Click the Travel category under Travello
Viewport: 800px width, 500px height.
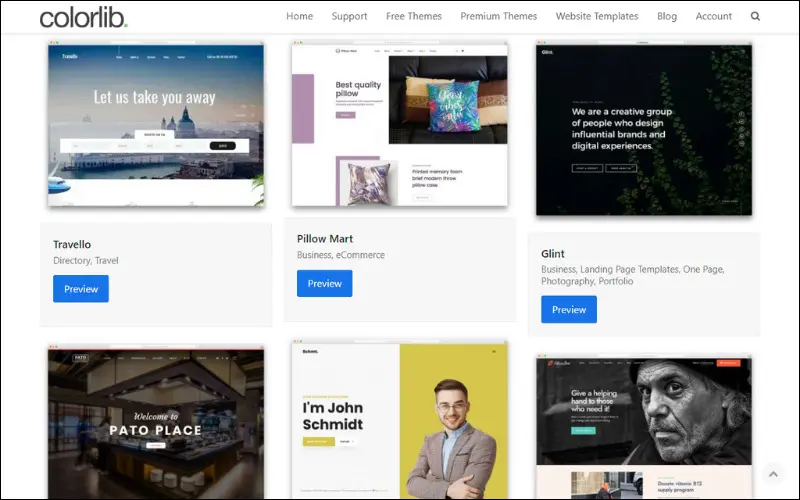(106, 261)
